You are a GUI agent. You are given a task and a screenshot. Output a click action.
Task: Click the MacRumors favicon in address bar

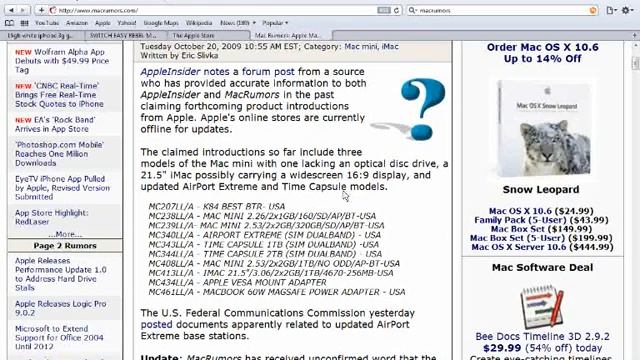(x=52, y=10)
